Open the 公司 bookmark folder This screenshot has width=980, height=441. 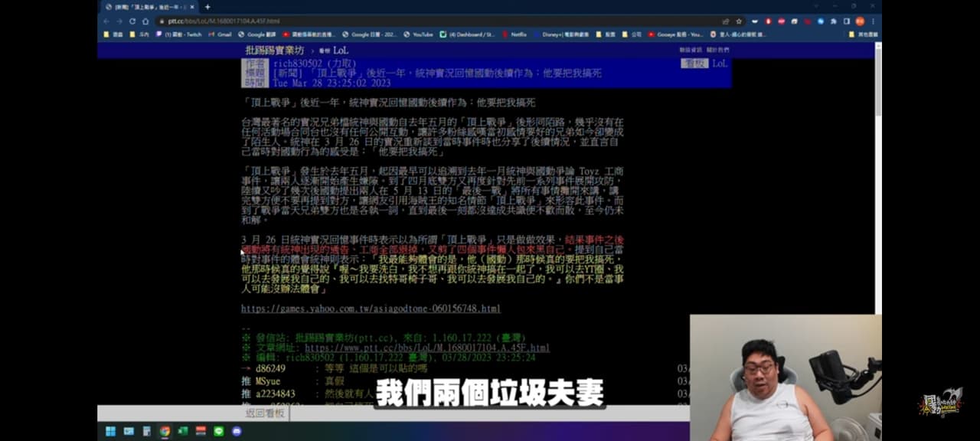tap(632, 34)
